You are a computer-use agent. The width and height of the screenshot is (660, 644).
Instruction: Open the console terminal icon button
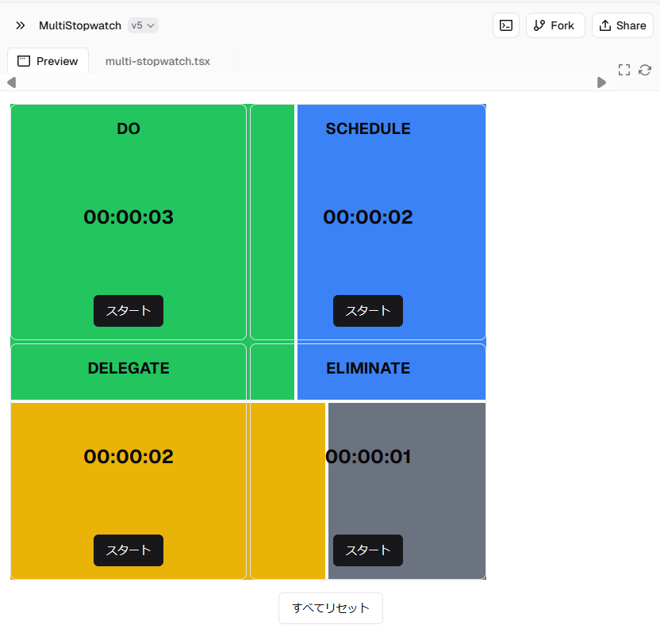(506, 25)
